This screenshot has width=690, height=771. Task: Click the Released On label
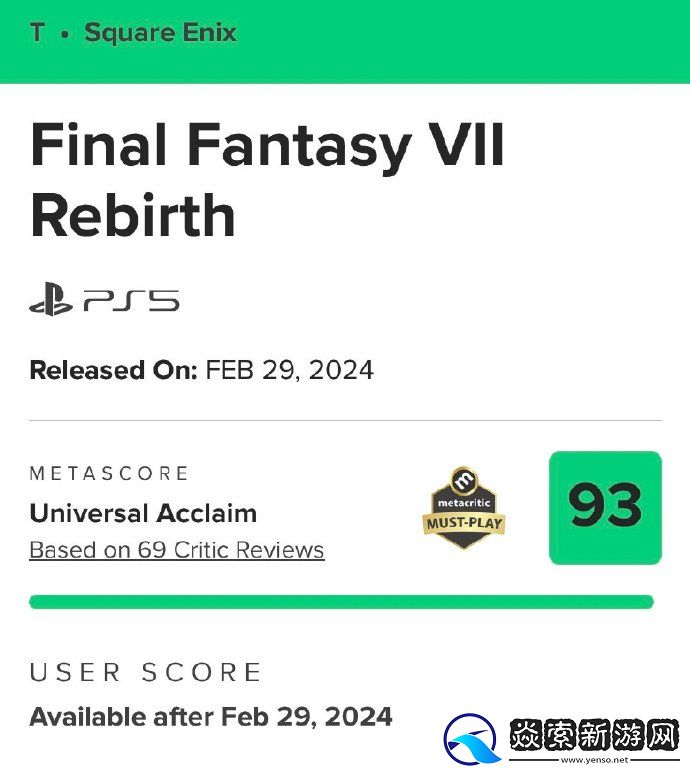pos(113,370)
